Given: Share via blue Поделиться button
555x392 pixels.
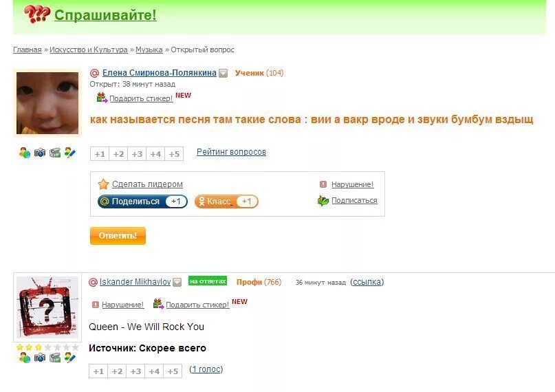Looking at the screenshot, I should click(x=142, y=202).
